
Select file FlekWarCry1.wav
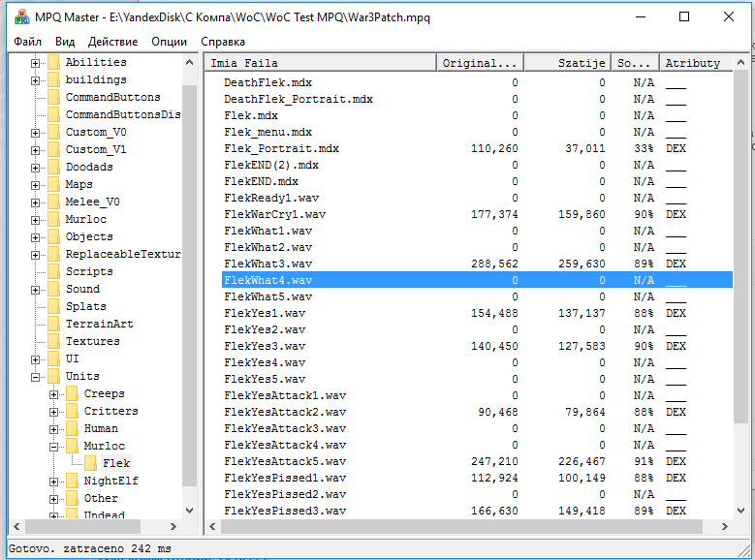pyautogui.click(x=274, y=215)
